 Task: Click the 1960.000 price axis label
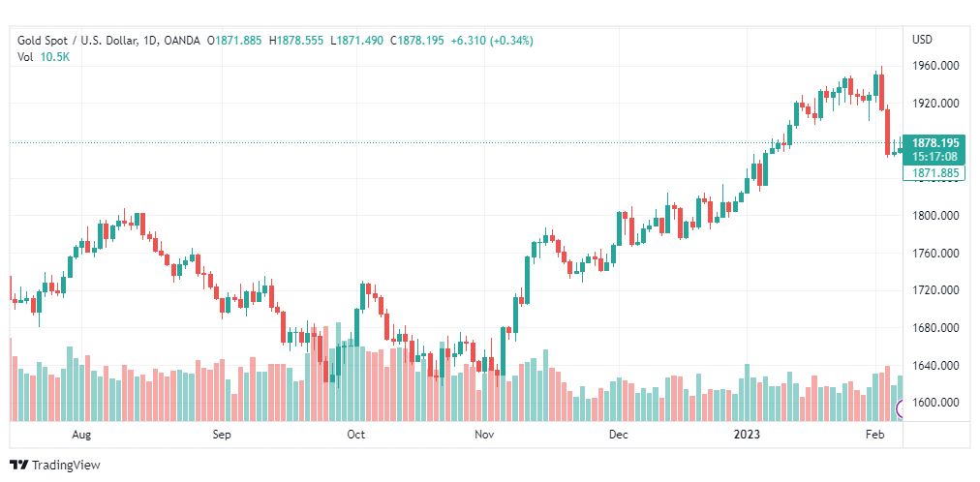click(x=934, y=66)
